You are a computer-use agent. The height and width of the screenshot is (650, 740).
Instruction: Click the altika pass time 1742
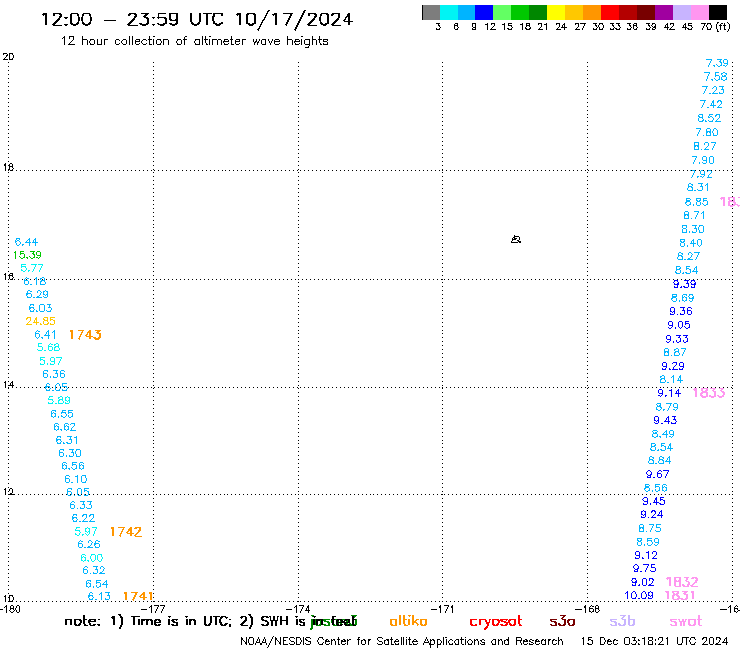pyautogui.click(x=126, y=532)
